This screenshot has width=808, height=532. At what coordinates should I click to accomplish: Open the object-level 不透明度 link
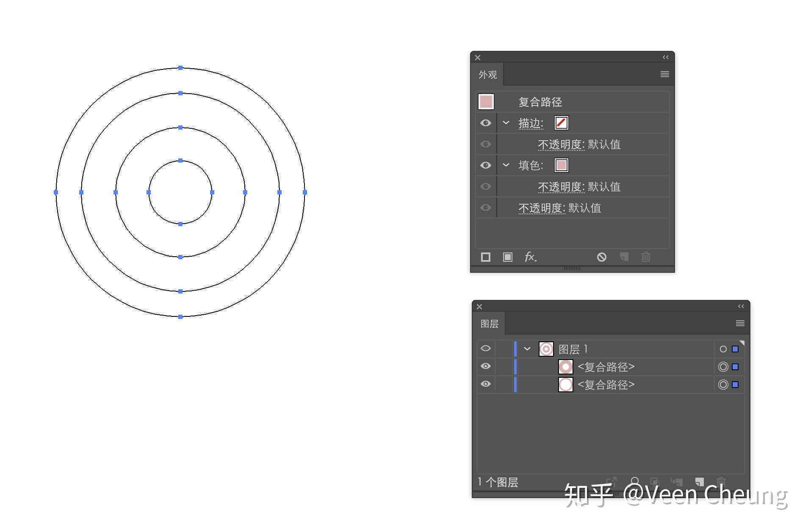(x=542, y=208)
